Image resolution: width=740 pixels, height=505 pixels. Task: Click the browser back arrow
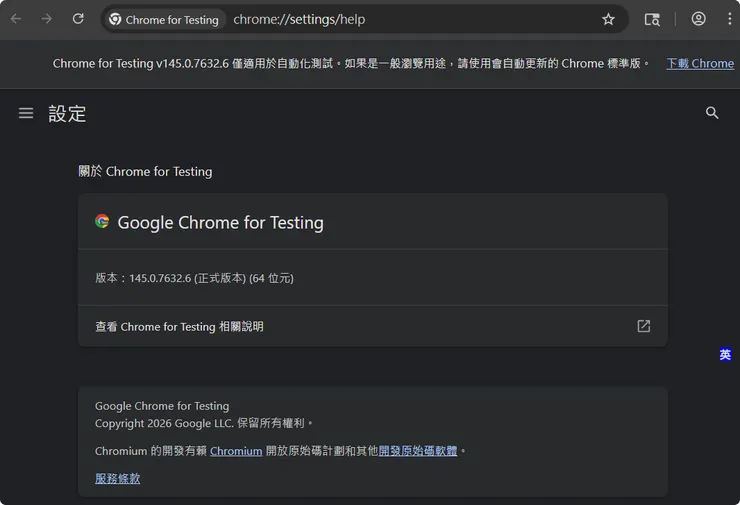tap(16, 19)
